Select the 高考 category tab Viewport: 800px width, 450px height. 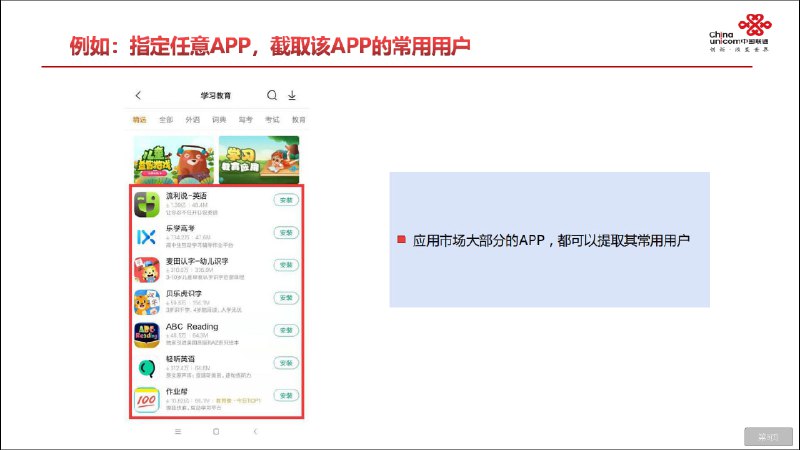[246, 120]
